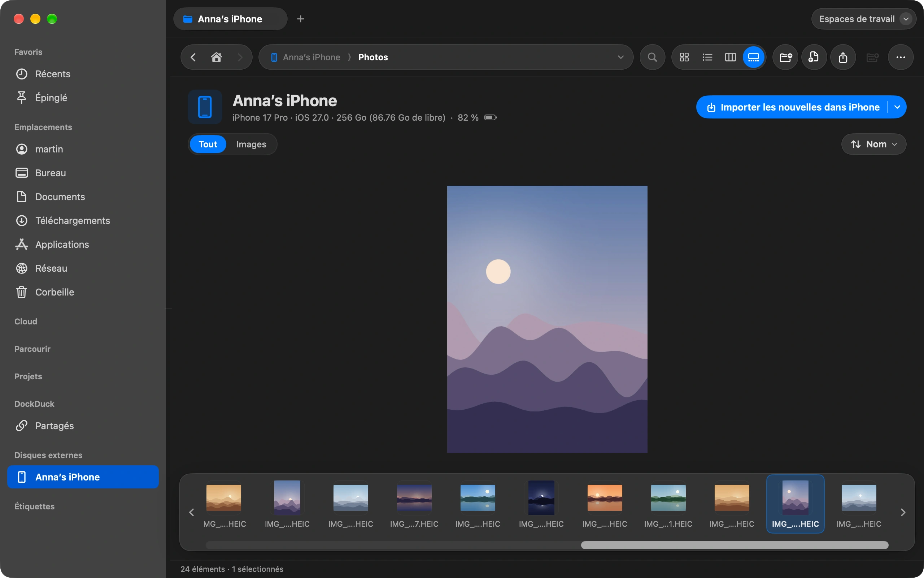This screenshot has width=924, height=578.
Task: Click Importer les nouvelles dans iPhone
Action: point(793,107)
